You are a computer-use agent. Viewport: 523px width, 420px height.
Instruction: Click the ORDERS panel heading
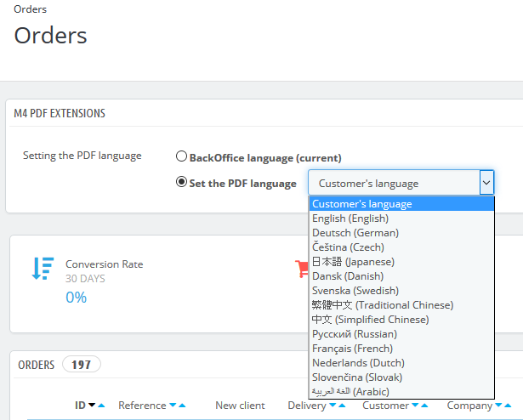pos(36,365)
